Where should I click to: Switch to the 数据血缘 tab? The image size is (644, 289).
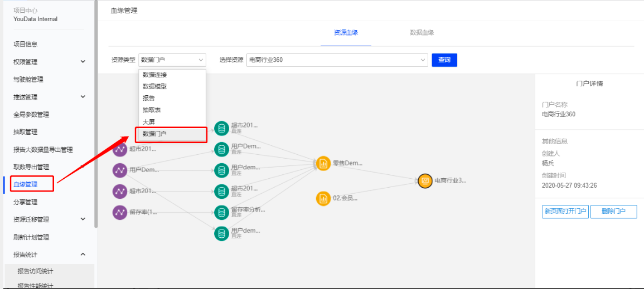[422, 33]
